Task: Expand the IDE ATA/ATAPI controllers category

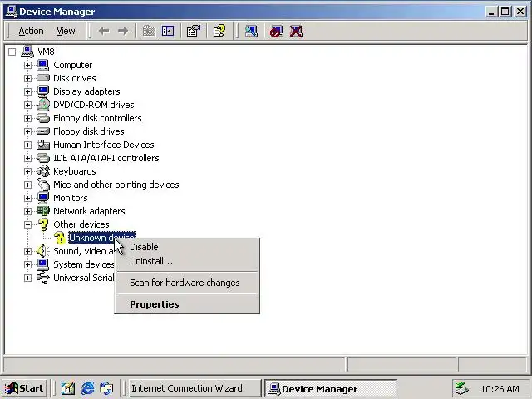Action: click(x=27, y=158)
